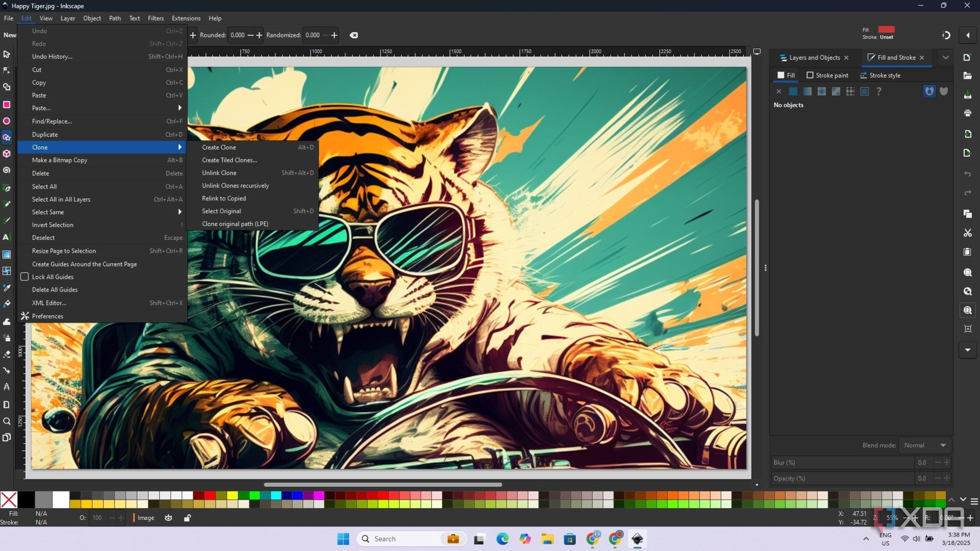Select the Rectangle tool

point(7,105)
